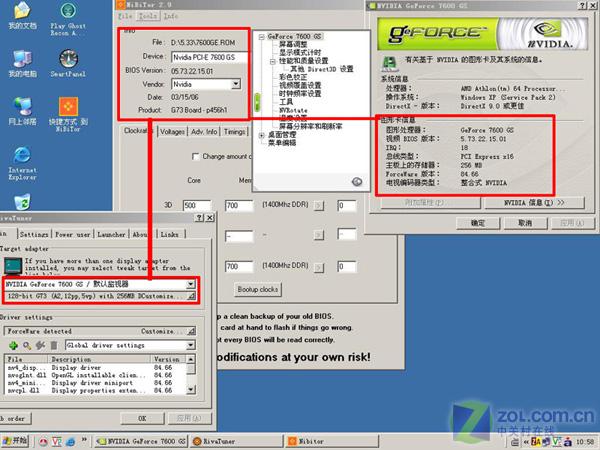
Task: Open Global driver settings dropdown
Action: coord(191,346)
